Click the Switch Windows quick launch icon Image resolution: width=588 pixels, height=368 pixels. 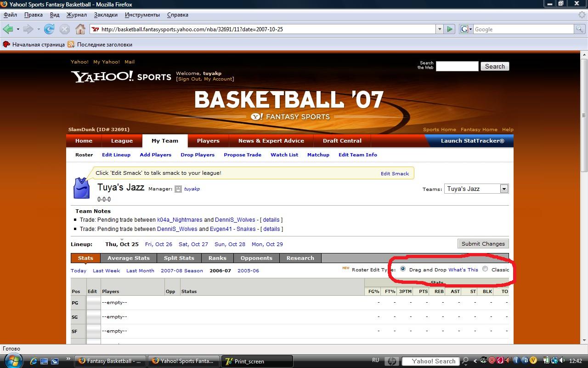point(55,361)
